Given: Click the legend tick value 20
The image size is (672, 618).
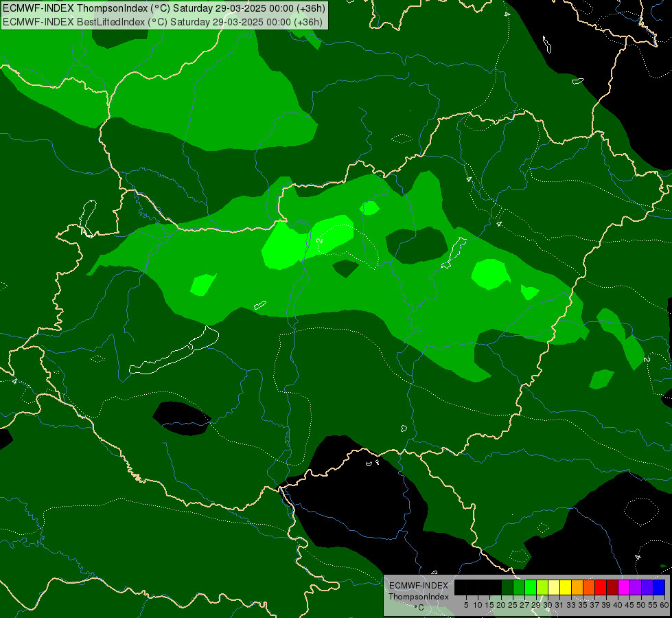Looking at the screenshot, I should click(x=501, y=605).
